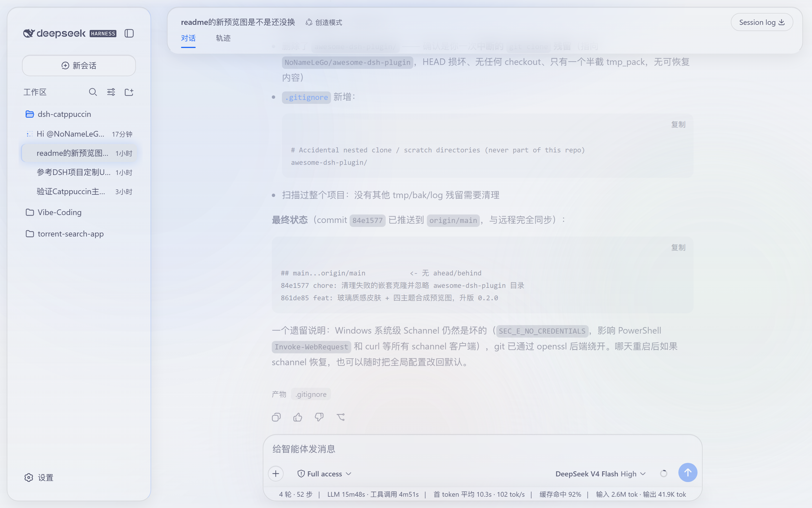Open the DeepSeek V4 Flash High model dropdown
Image resolution: width=812 pixels, height=508 pixels.
(601, 474)
